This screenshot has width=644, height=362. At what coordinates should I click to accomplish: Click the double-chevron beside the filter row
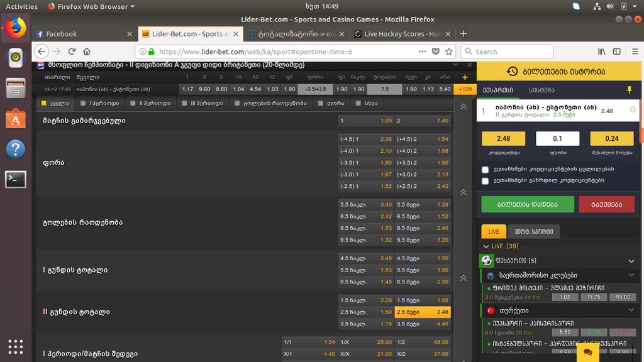(464, 107)
